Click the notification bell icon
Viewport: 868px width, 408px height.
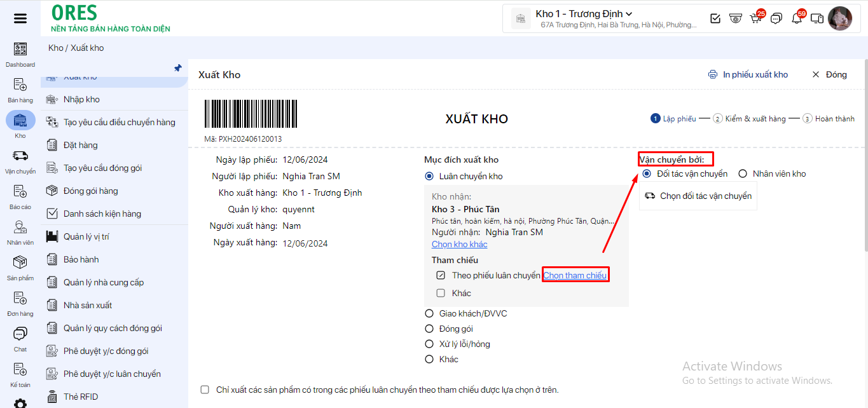[x=796, y=19]
